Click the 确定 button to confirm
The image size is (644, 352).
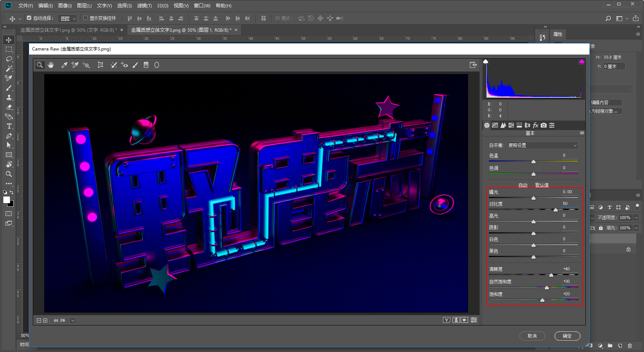click(567, 336)
